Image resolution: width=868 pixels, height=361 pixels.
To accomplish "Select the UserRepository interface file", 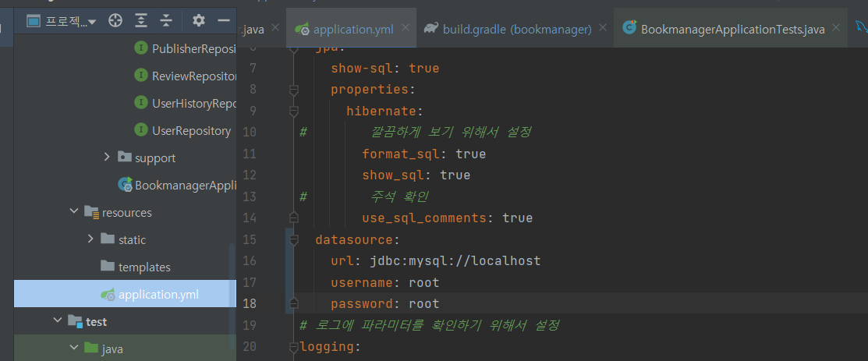I will coord(182,131).
